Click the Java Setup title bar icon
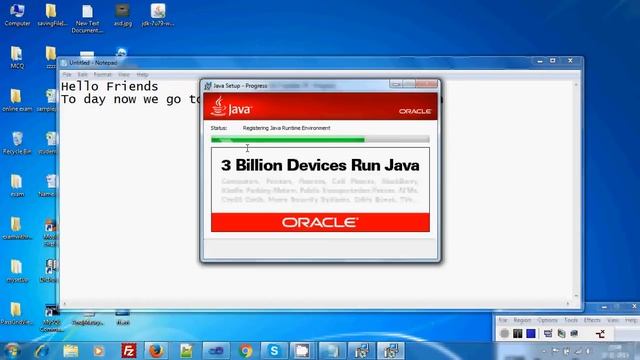This screenshot has width=640, height=360. pos(208,86)
